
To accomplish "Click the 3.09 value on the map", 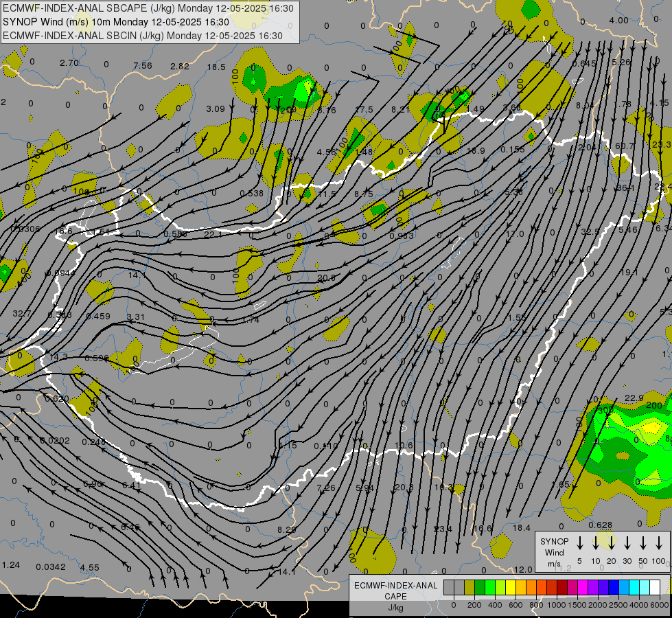I will tap(215, 109).
